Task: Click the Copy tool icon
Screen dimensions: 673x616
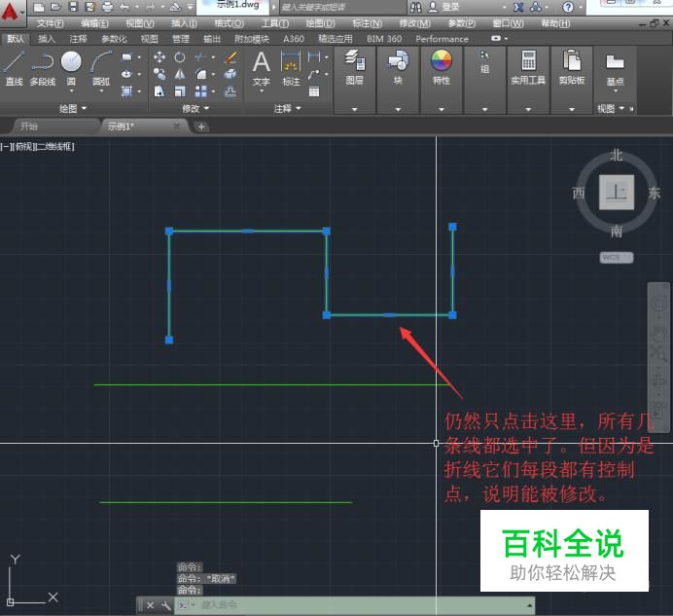Action: click(x=159, y=74)
